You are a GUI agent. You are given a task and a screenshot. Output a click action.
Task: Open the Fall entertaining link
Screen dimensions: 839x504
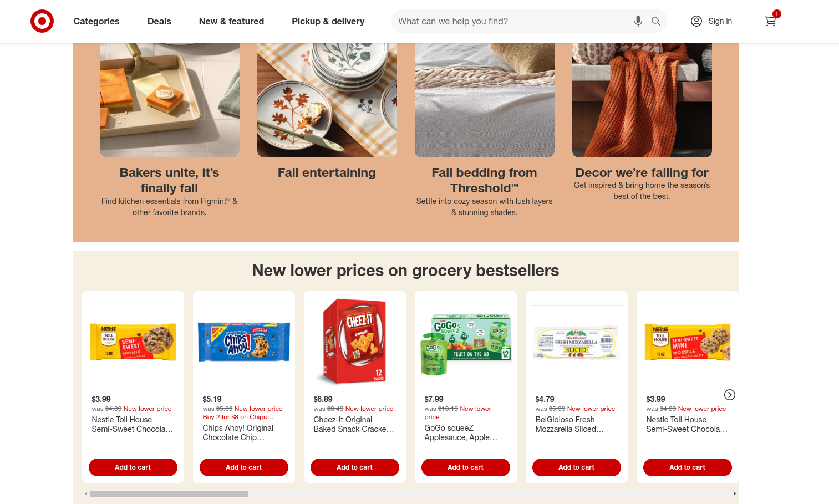pyautogui.click(x=327, y=172)
